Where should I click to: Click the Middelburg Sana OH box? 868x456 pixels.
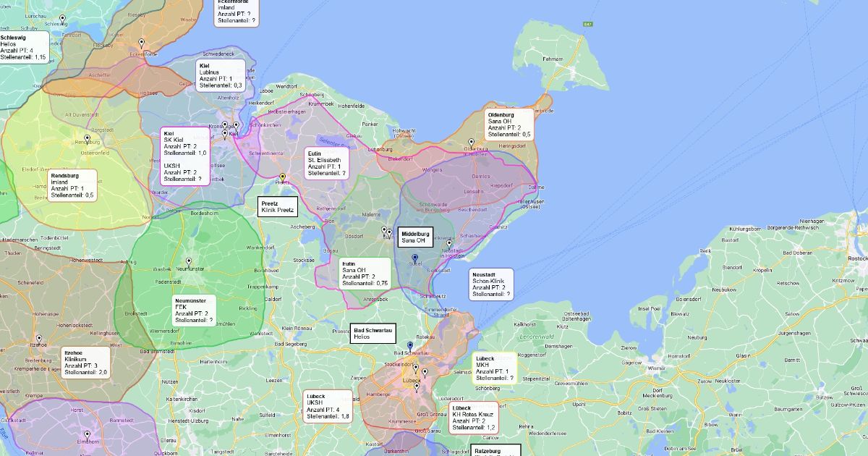click(x=415, y=237)
